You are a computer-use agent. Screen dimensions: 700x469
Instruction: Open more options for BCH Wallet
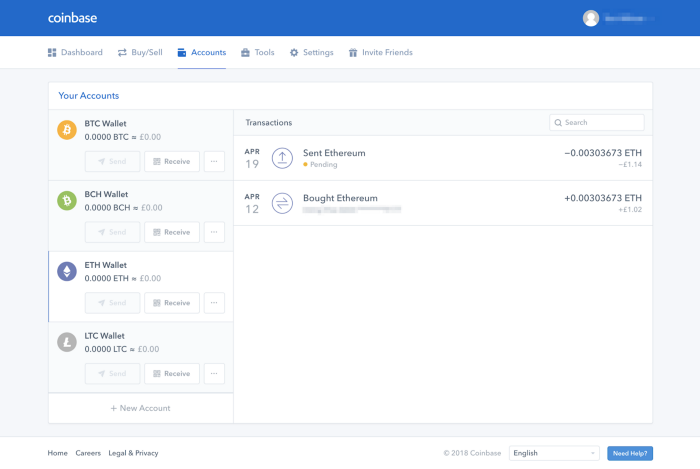point(214,232)
